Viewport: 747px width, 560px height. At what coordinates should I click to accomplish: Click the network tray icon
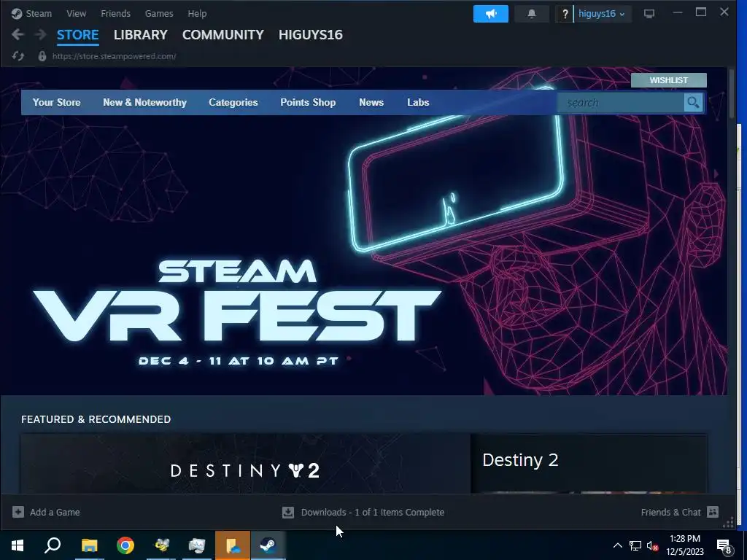[635, 545]
